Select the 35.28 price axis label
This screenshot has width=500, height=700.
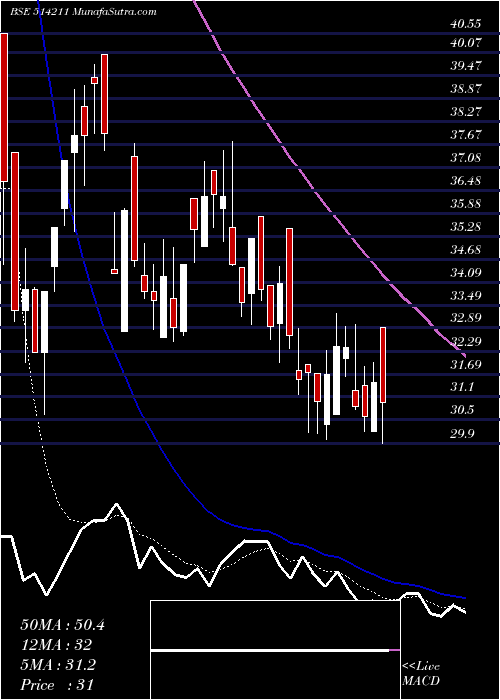point(466,226)
